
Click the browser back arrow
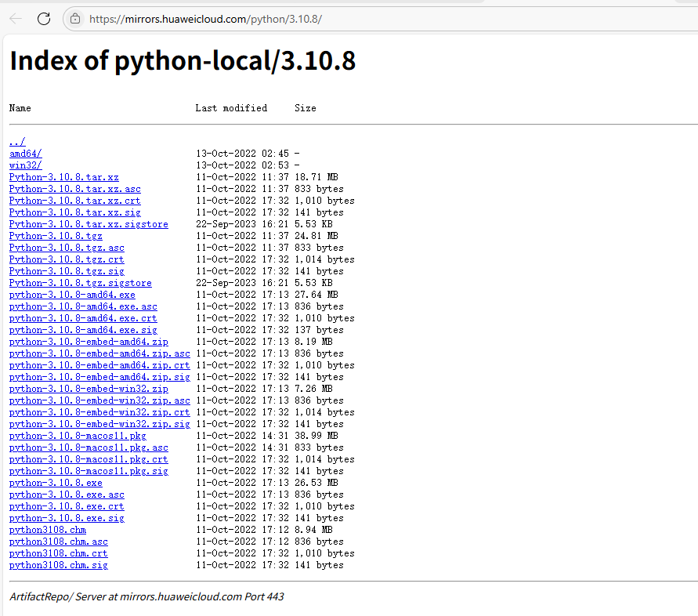(x=16, y=19)
